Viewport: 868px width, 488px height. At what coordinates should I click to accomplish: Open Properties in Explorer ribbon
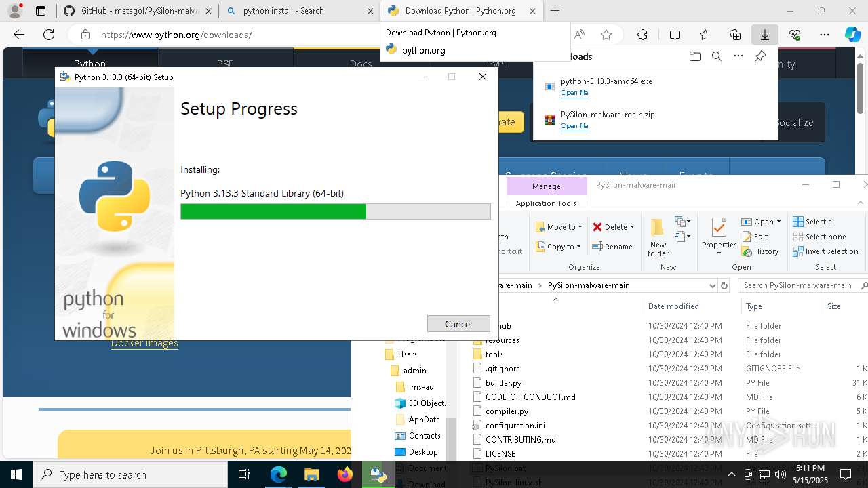coord(719,237)
